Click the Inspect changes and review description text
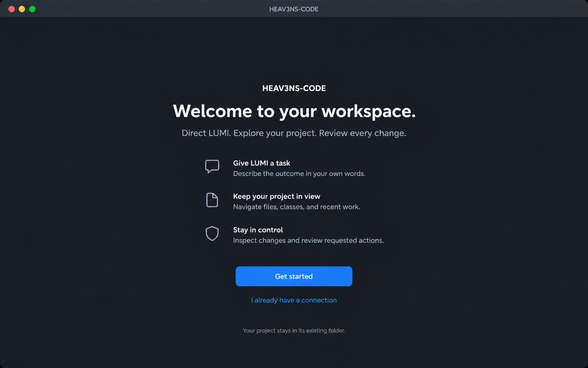The width and height of the screenshot is (588, 368). 308,240
